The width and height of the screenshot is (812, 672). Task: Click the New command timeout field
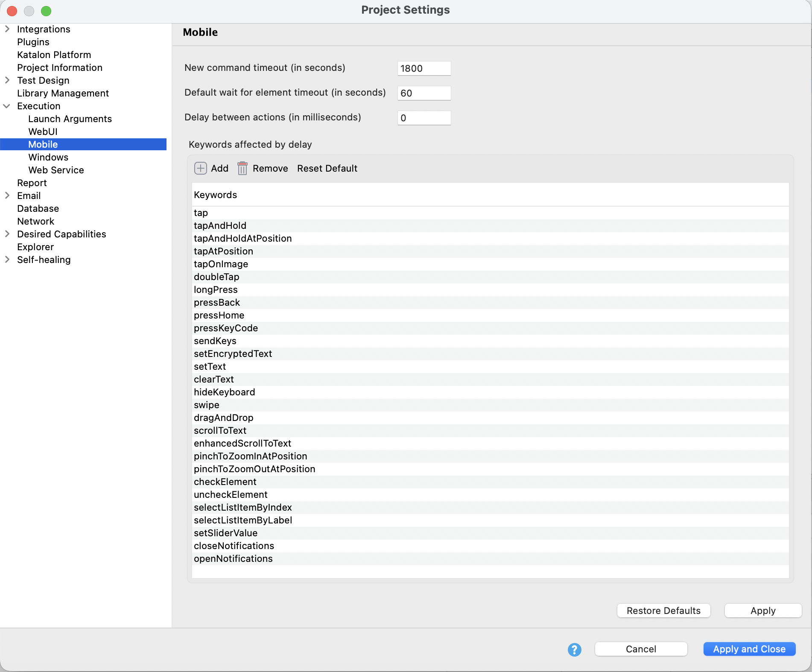[424, 68]
